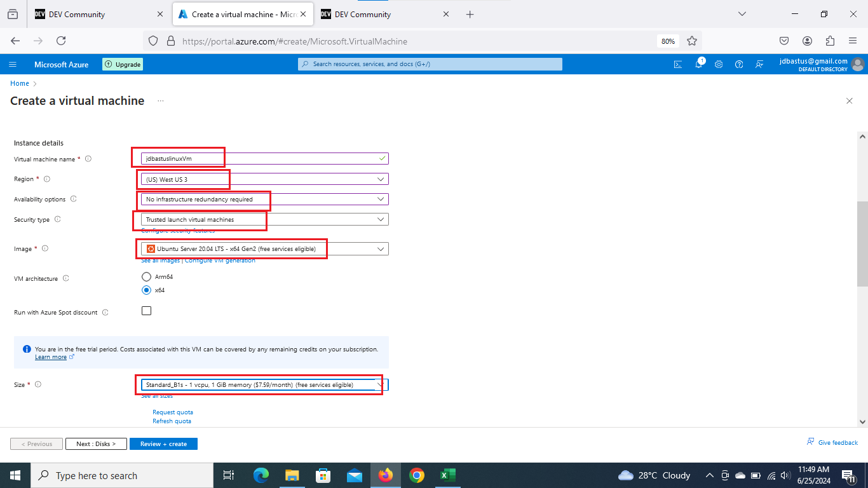Open the Configure VM generation link

[220, 261]
